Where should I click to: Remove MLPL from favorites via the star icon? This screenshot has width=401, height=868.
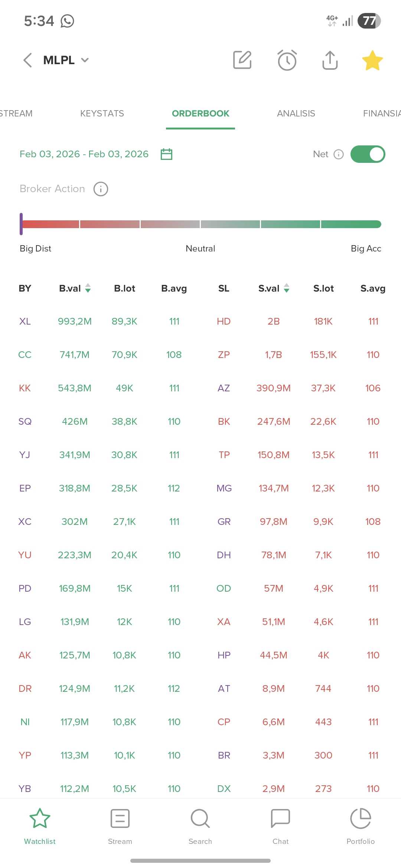(x=372, y=60)
